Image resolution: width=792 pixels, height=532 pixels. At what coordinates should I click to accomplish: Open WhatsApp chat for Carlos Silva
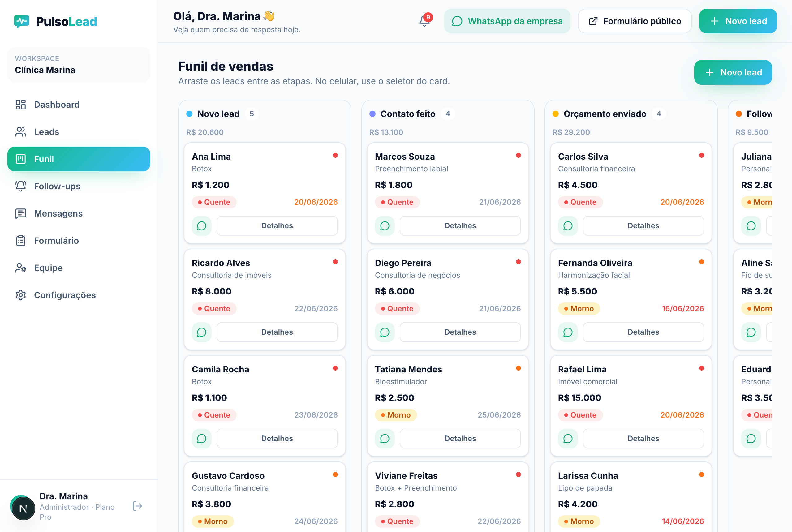click(x=568, y=225)
